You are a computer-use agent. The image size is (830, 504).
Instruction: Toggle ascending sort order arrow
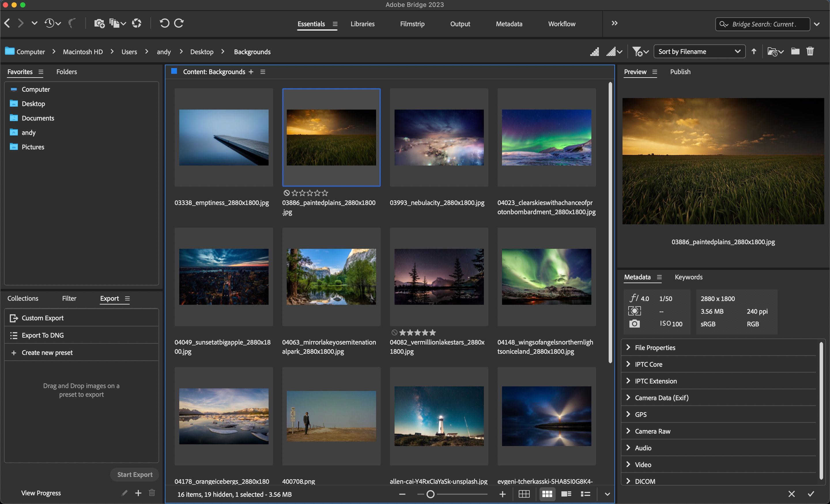(x=754, y=51)
